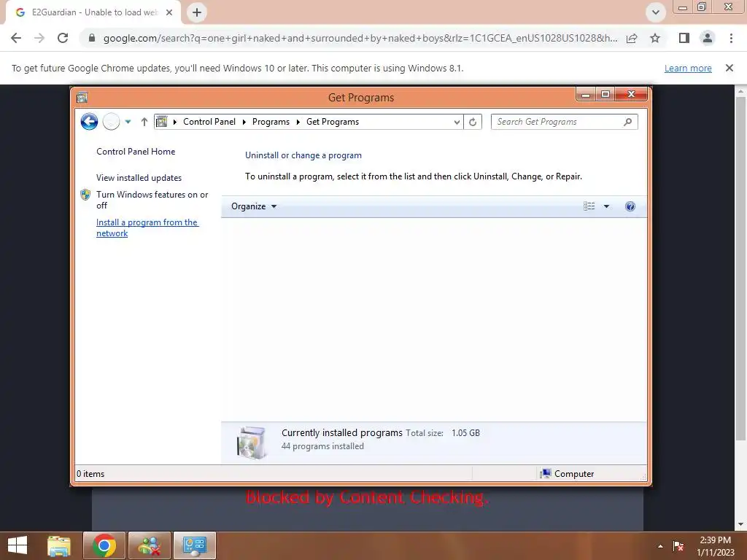The image size is (747, 560).
Task: Open Turn Windows features on or off
Action: coord(152,200)
